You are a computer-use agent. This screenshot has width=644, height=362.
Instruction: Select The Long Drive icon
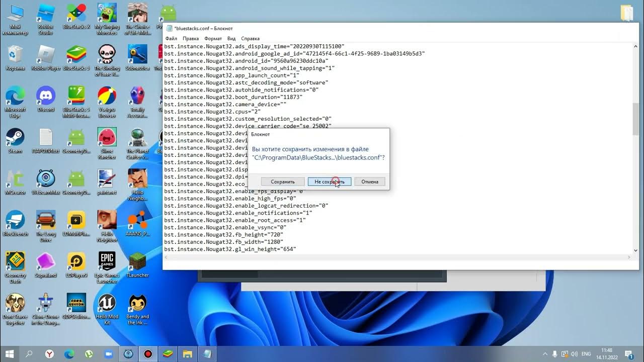point(46,226)
